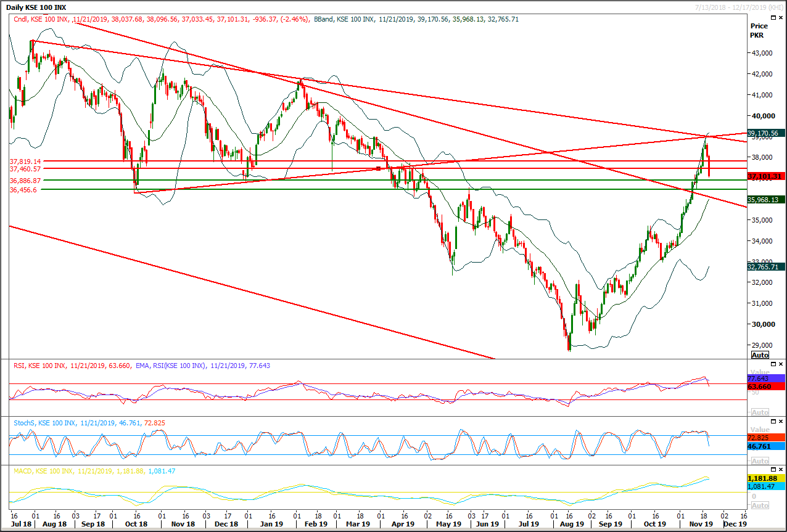Click the red square handle on the trendline
The image size is (787, 532).
(378, 168)
